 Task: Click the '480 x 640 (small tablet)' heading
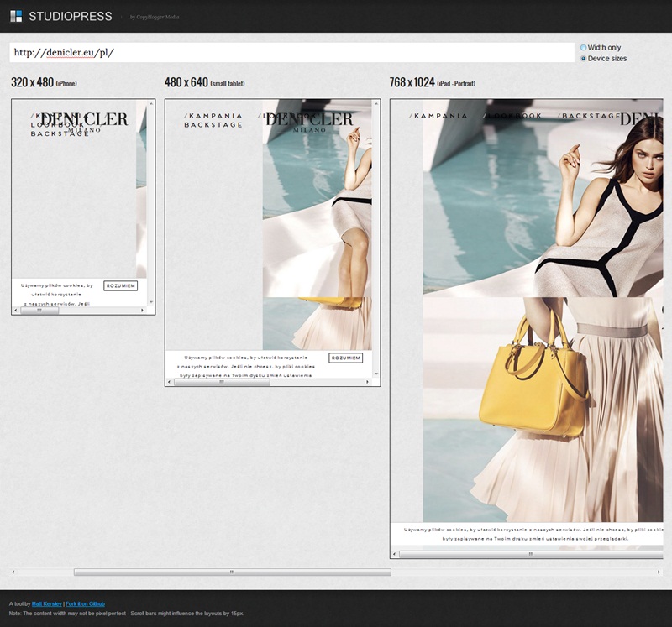pos(205,82)
